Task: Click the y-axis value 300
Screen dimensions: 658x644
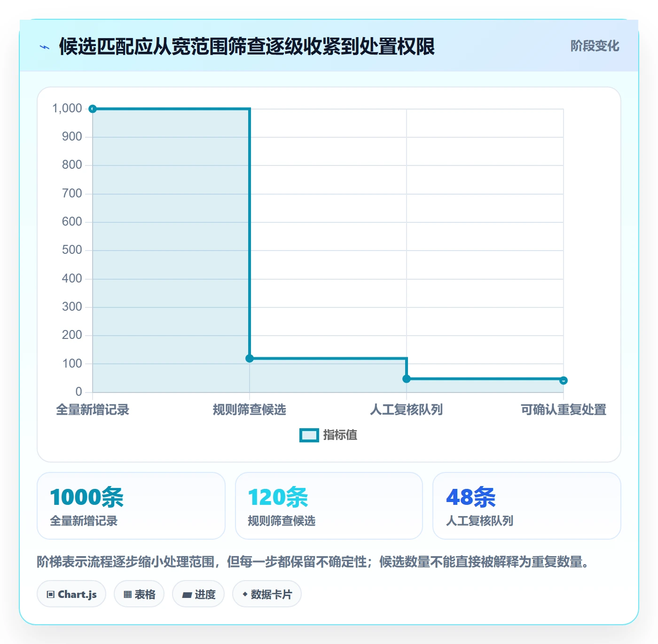Action: coord(72,307)
